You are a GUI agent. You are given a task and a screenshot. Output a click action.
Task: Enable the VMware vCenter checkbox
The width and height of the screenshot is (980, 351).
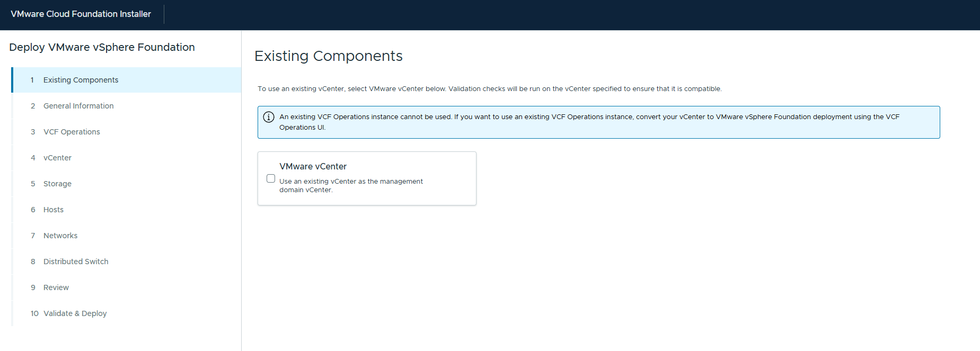(271, 178)
